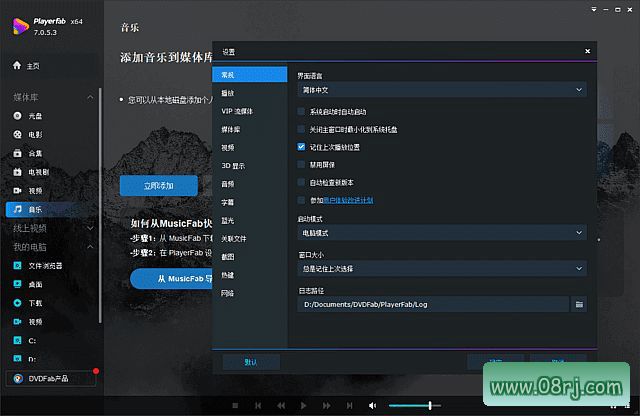Open 界面语言 dropdown showing 简体中文
The width and height of the screenshot is (640, 416).
click(x=442, y=90)
